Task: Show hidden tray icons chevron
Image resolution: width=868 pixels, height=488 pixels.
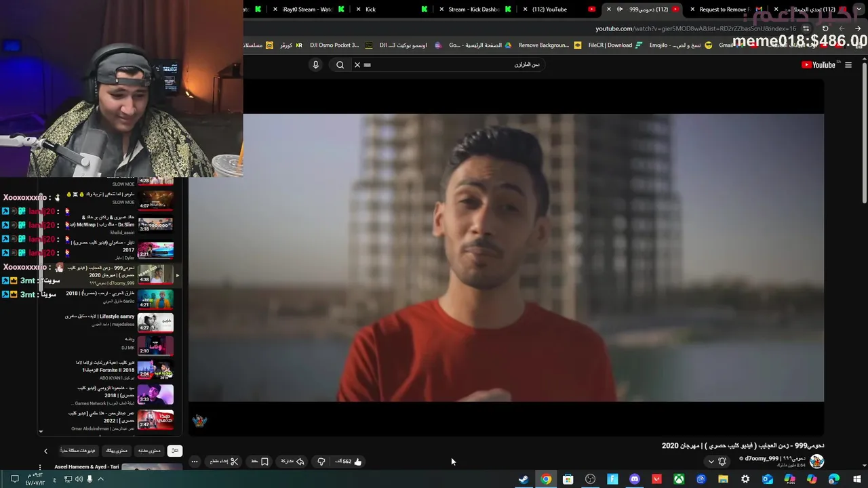Action: pos(100,479)
